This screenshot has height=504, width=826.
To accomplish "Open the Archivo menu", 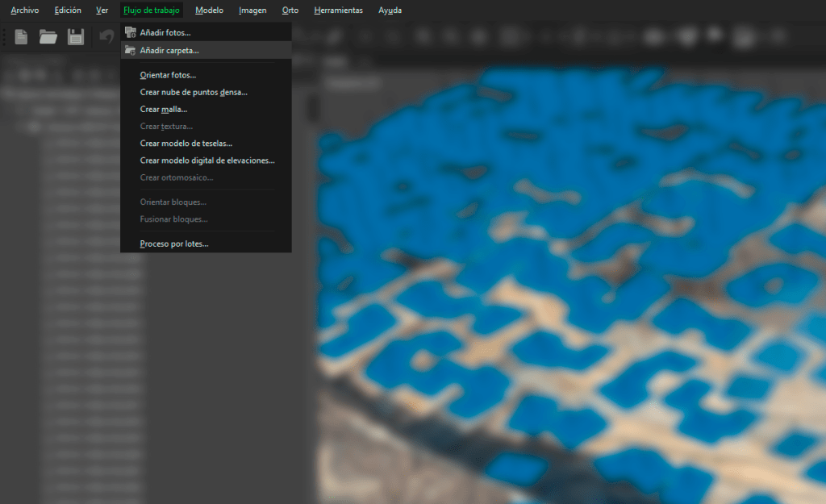I will tap(25, 10).
